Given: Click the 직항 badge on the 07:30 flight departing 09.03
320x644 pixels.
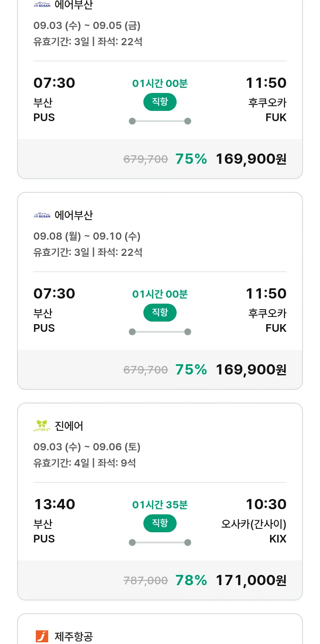Looking at the screenshot, I should click(x=160, y=102).
